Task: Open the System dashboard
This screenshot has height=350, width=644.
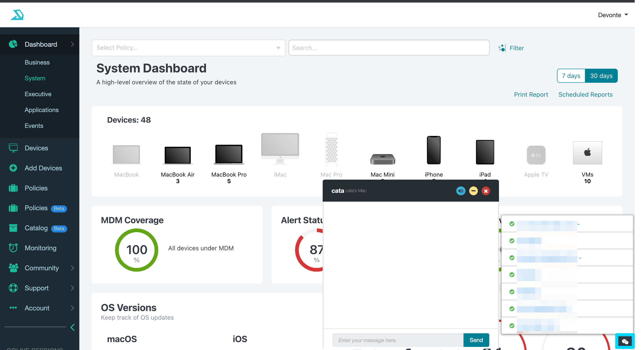Action: [x=35, y=78]
